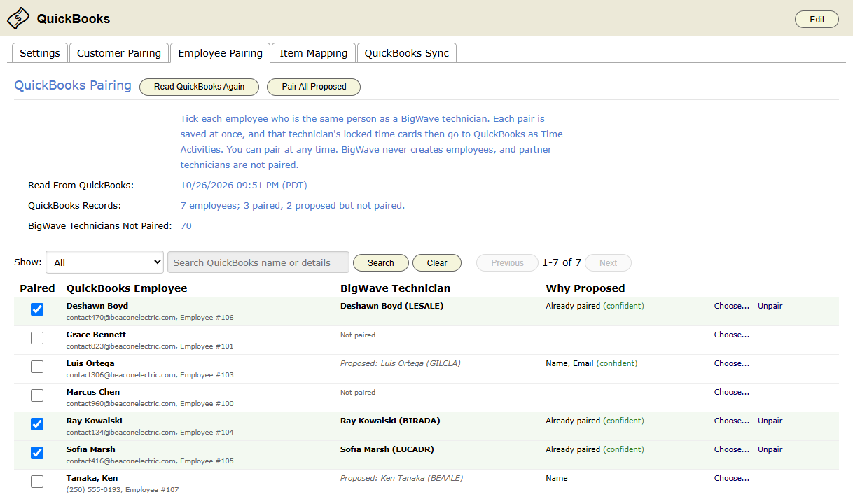
Task: Click Choose... for Sofia Marsh
Action: pyautogui.click(x=731, y=449)
